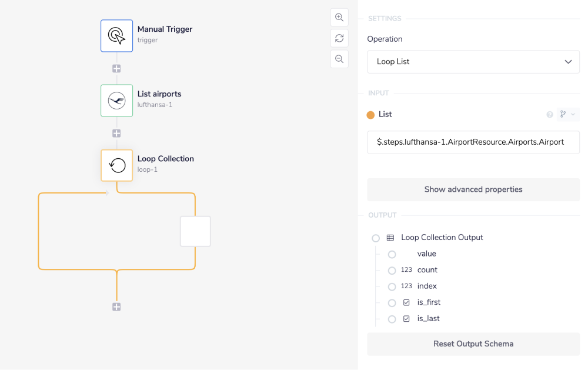588x370 pixels.
Task: Click the schema mapping icon in the INPUT section
Action: pyautogui.click(x=563, y=114)
